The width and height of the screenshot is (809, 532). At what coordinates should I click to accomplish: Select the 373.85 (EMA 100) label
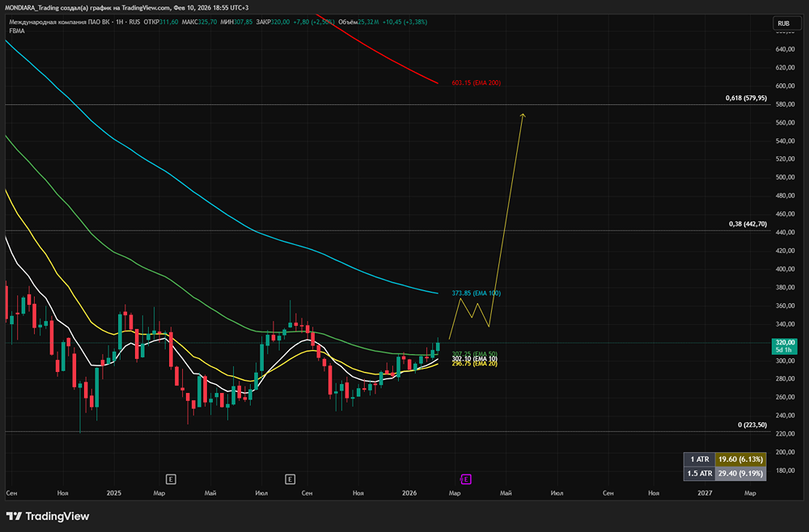476,293
